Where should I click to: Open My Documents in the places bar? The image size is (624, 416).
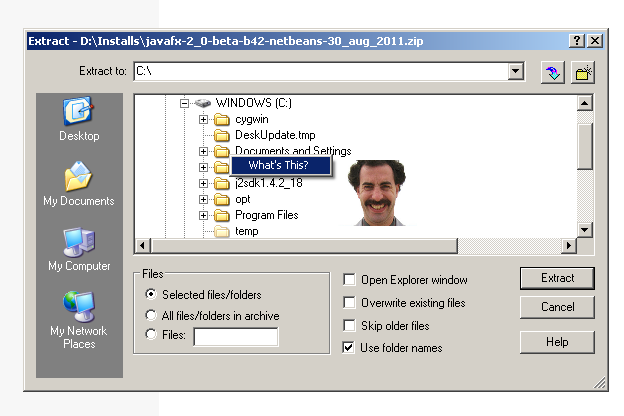pos(79,177)
